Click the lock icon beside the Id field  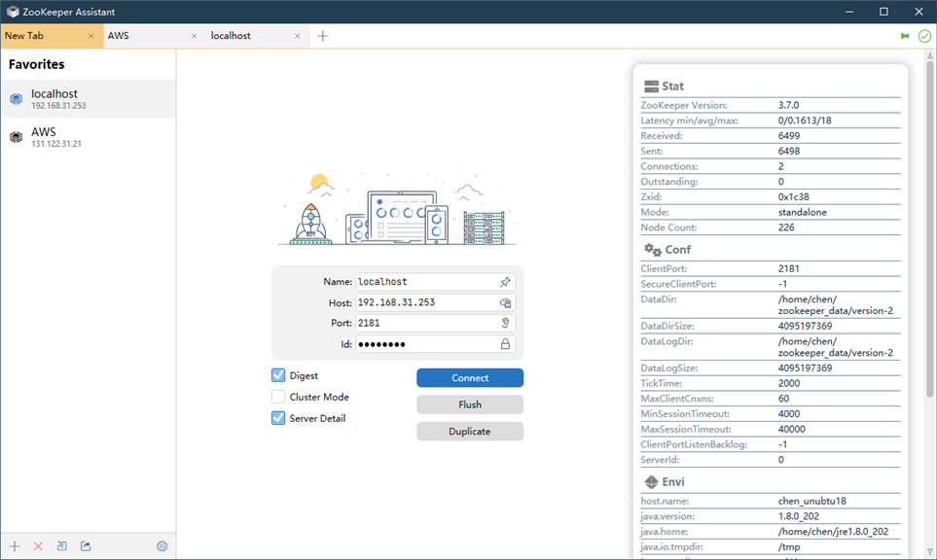505,343
